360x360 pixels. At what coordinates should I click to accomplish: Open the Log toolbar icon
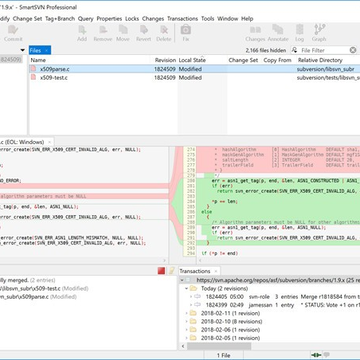pyautogui.click(x=300, y=30)
